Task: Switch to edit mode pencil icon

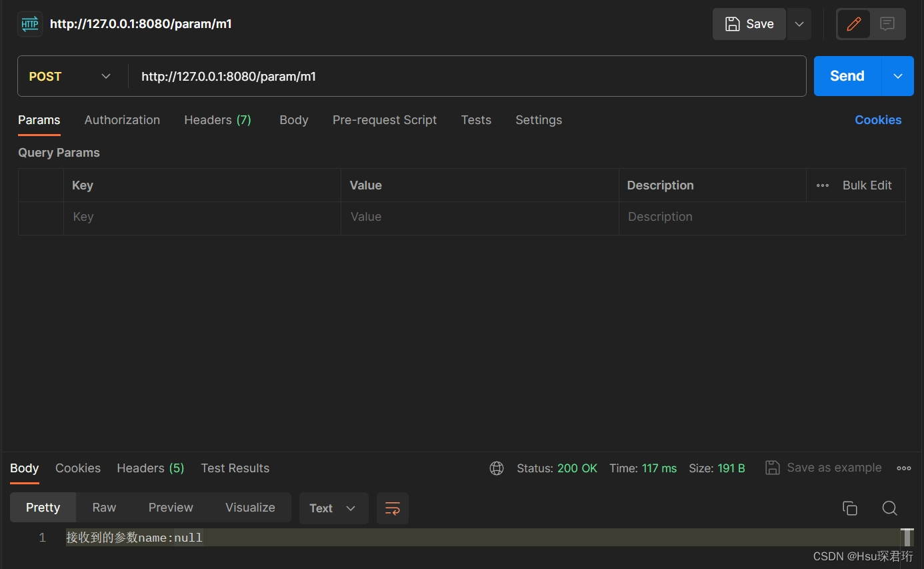Action: click(x=854, y=24)
